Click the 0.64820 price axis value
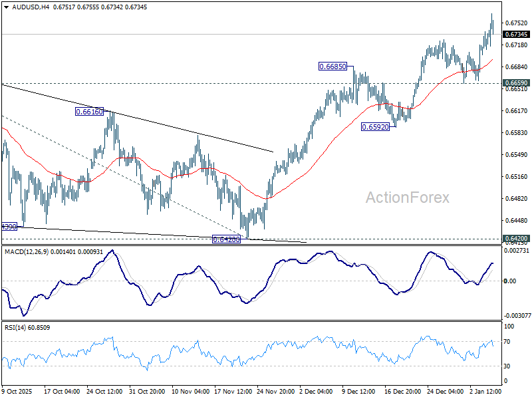This screenshot has height=399, width=532. (517, 198)
